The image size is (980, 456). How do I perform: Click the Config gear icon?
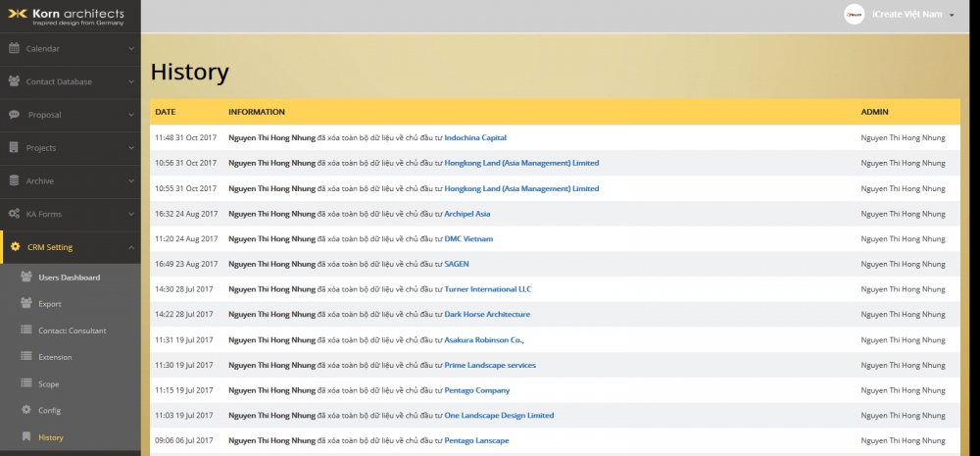click(x=26, y=410)
